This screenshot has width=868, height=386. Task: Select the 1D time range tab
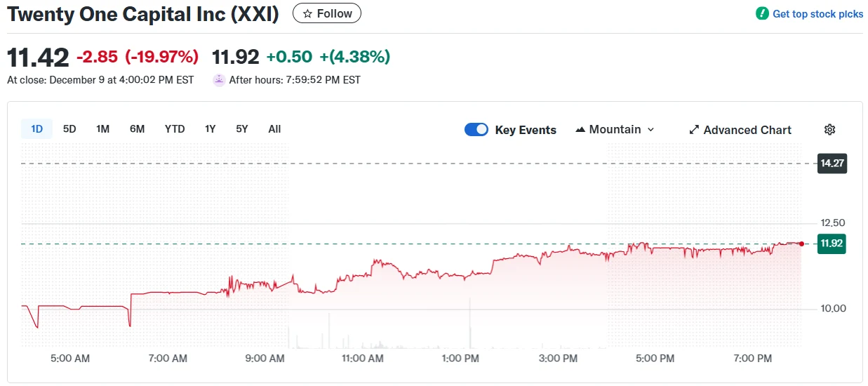point(36,129)
